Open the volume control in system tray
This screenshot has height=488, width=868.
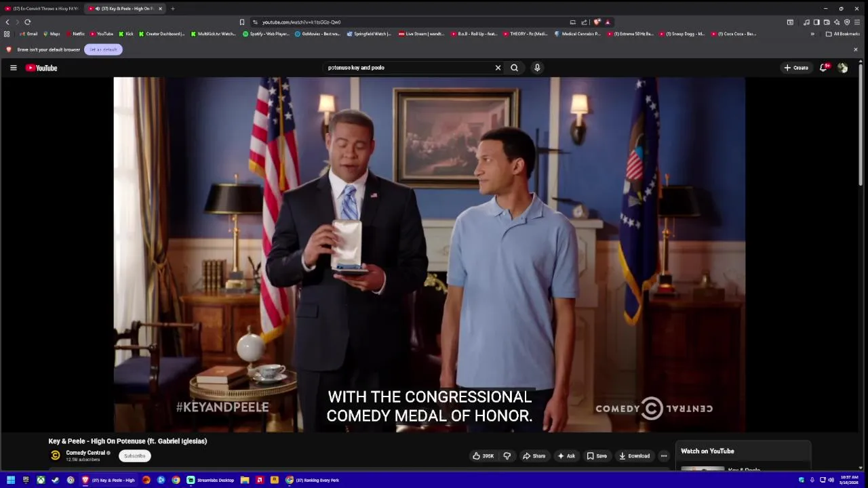tap(831, 480)
